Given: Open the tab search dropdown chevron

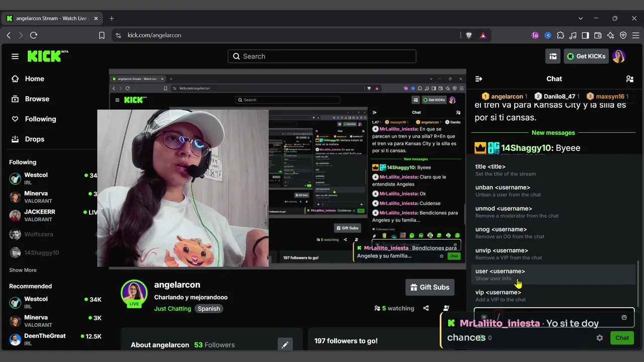Looking at the screenshot, I should coord(581,19).
